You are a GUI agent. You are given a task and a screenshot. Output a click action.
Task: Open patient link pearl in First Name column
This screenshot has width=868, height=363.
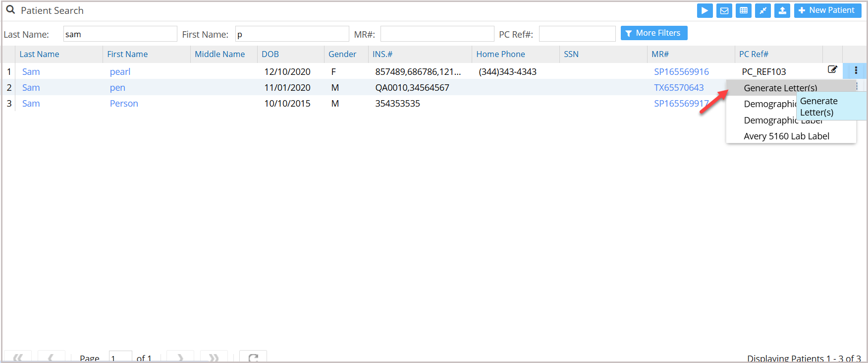120,72
